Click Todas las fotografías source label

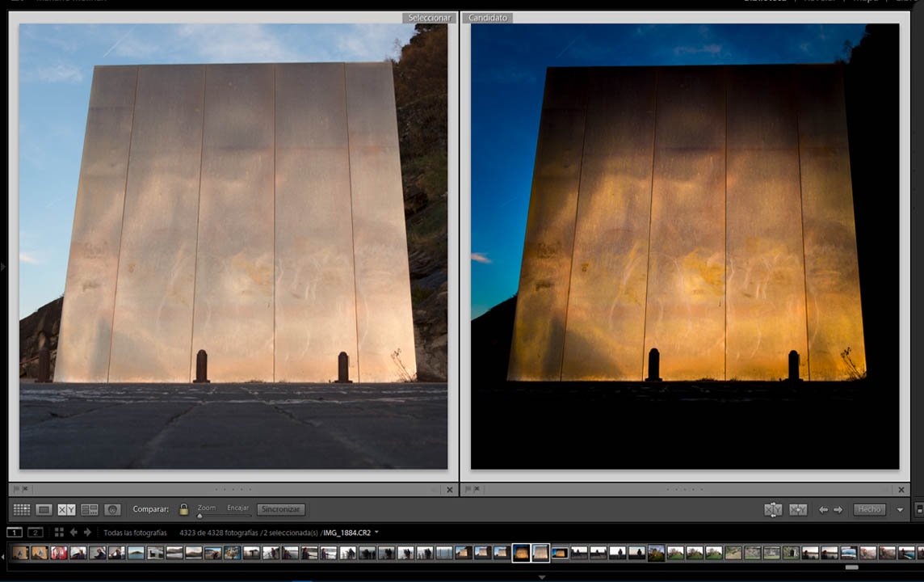click(135, 533)
